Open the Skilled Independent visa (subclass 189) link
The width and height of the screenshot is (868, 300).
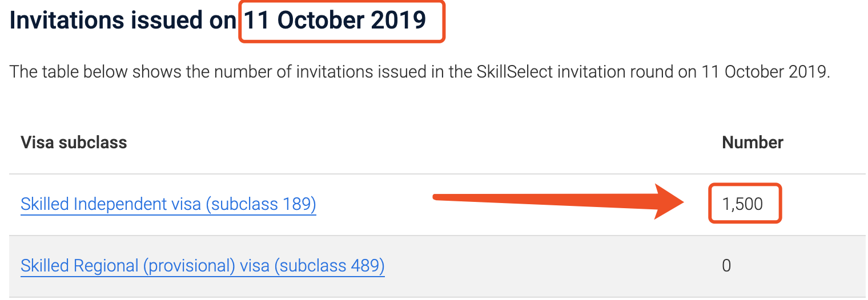coord(168,204)
